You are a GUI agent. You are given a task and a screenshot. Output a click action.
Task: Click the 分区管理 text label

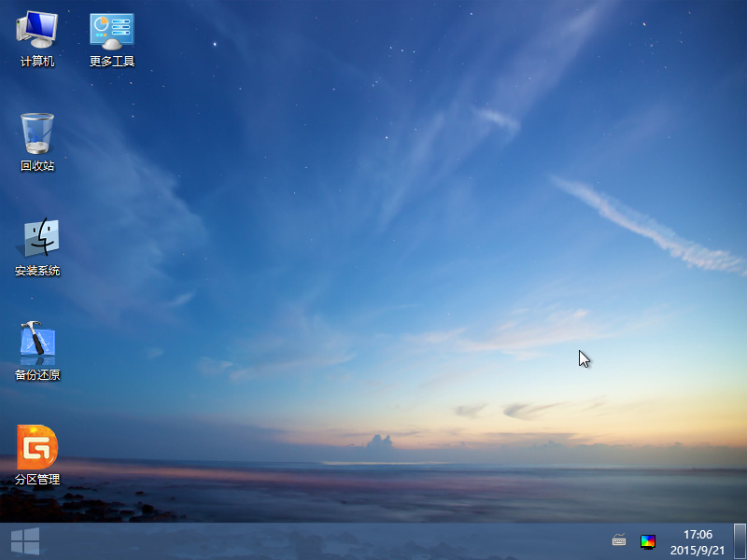click(37, 480)
